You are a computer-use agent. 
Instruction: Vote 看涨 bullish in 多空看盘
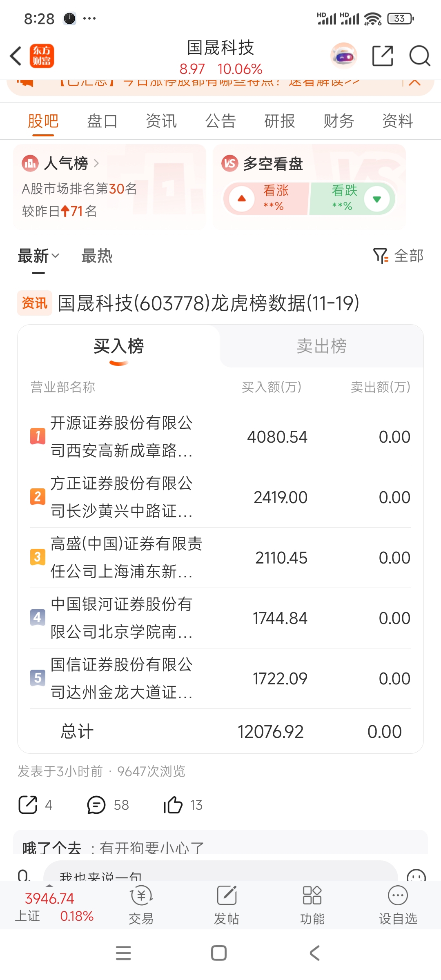point(265,199)
